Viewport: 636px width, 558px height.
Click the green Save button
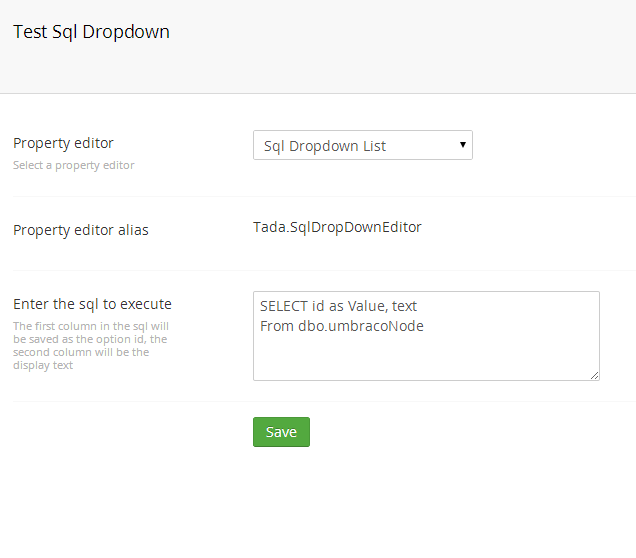point(281,432)
